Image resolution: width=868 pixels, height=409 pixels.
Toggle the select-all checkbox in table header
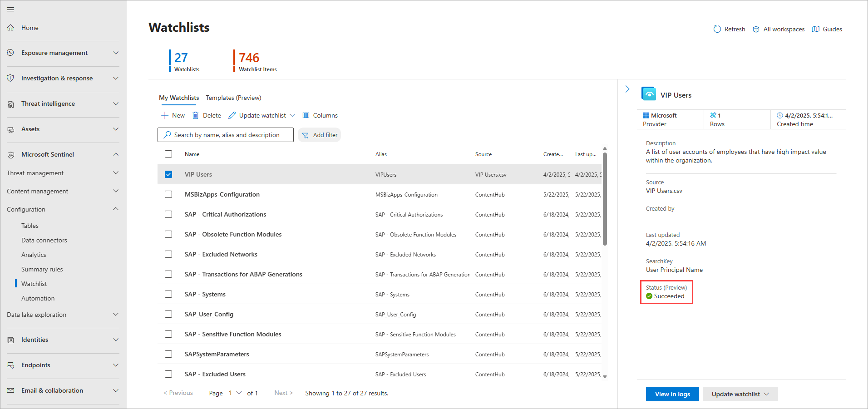pyautogui.click(x=168, y=154)
